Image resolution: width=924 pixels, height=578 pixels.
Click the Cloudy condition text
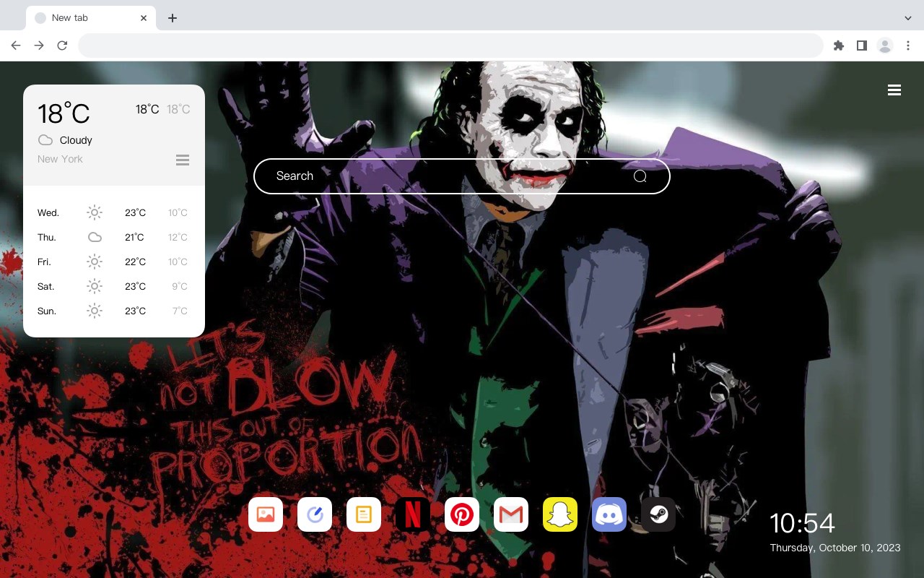(x=76, y=140)
